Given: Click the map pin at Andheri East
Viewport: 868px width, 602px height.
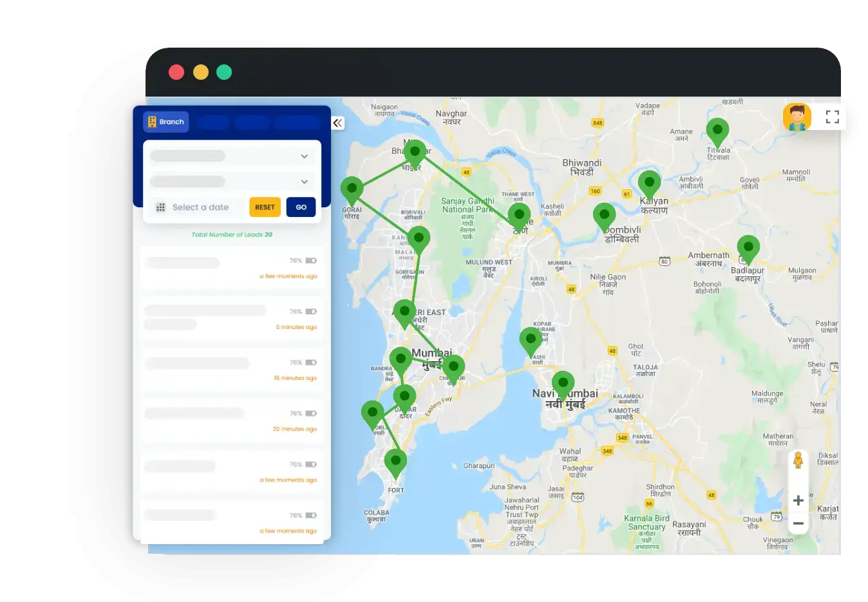Looking at the screenshot, I should 404,314.
